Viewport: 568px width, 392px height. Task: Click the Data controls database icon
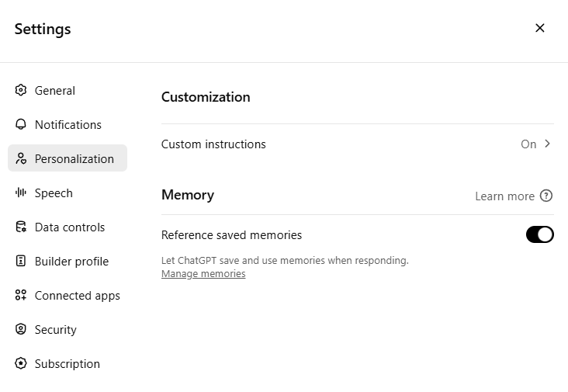(x=21, y=227)
